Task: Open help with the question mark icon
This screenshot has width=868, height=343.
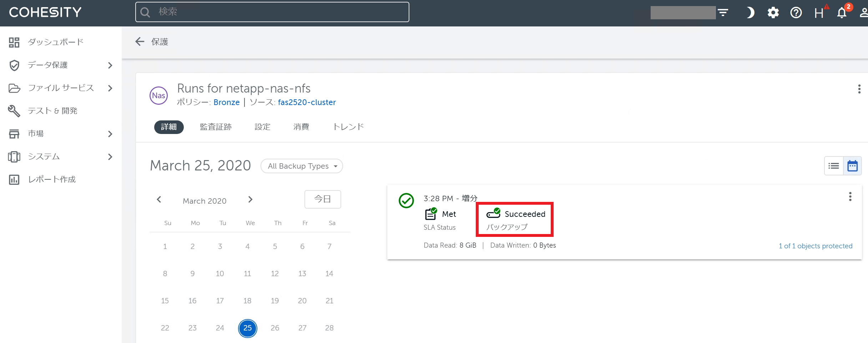Action: (x=796, y=13)
